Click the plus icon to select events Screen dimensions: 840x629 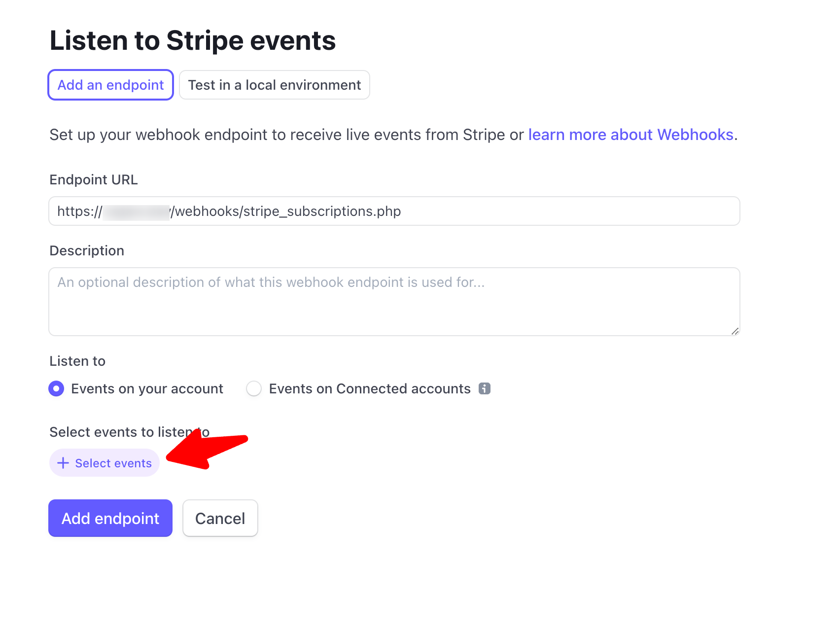pyautogui.click(x=63, y=463)
